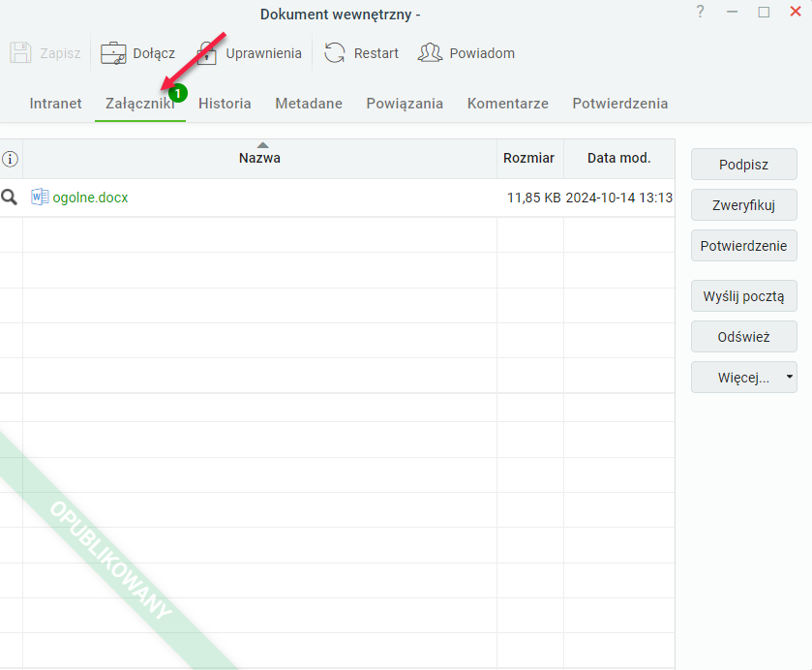
Task: Click the Potwierdzenie button
Action: (743, 246)
